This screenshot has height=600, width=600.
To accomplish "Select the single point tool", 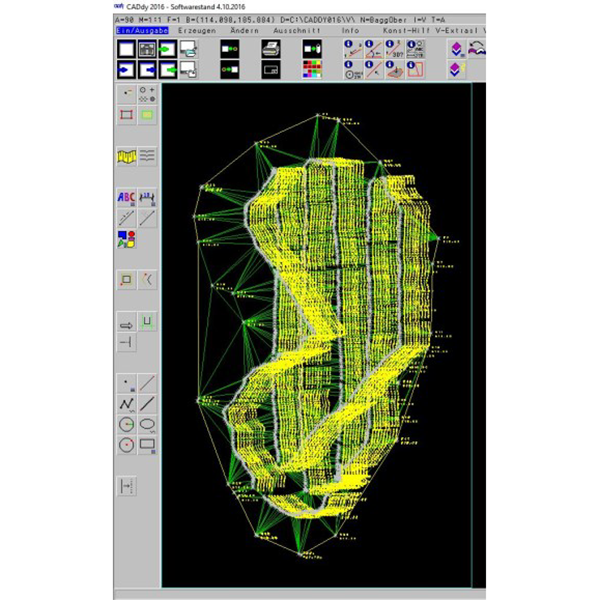I will pos(127,383).
